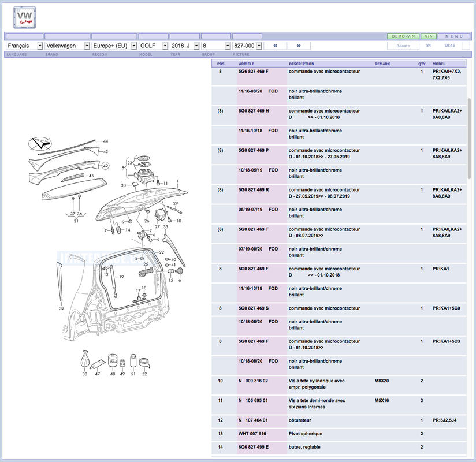Viewport: 476px width, 462px height.
Task: Click part number 43 spoiler label
Action: (x=106, y=151)
